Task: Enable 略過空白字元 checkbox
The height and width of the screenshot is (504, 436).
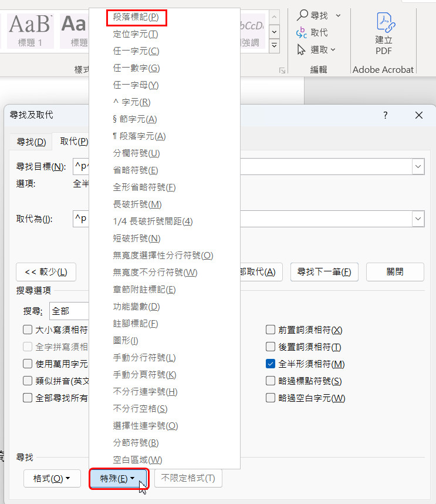Action: [x=271, y=398]
